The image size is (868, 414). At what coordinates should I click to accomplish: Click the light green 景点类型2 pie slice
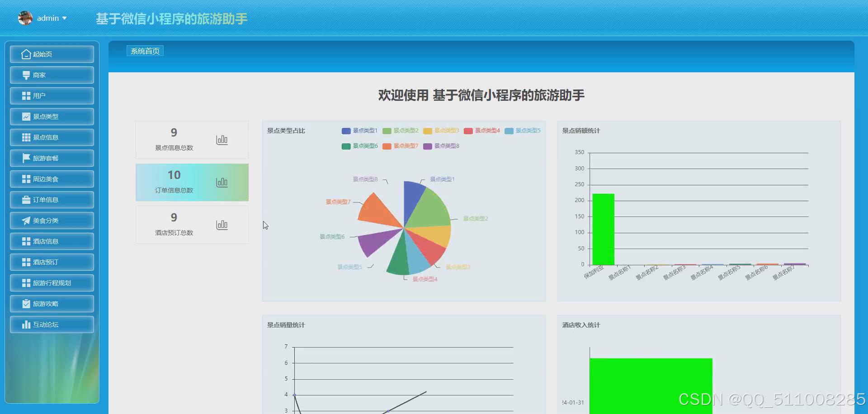pos(432,210)
